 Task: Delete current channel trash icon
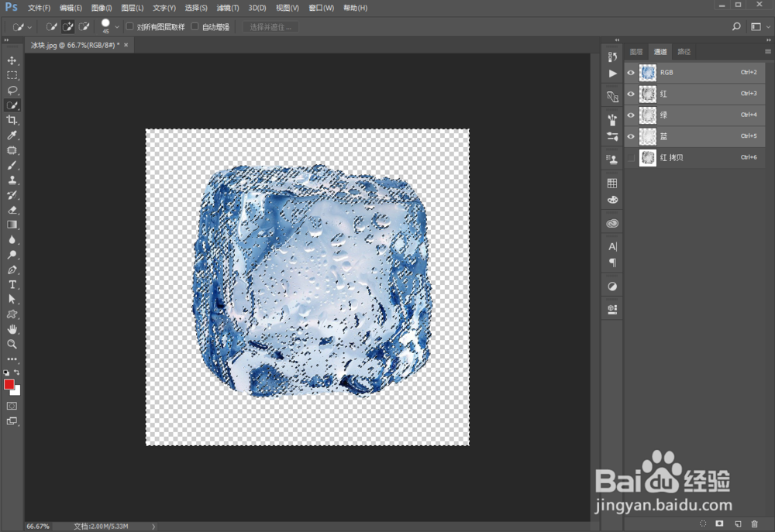(x=754, y=523)
